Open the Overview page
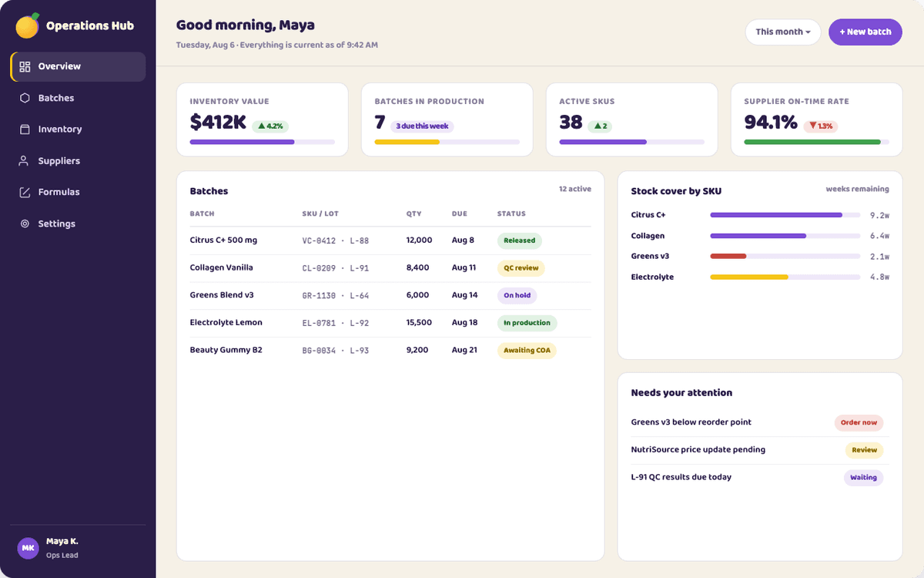 point(78,66)
